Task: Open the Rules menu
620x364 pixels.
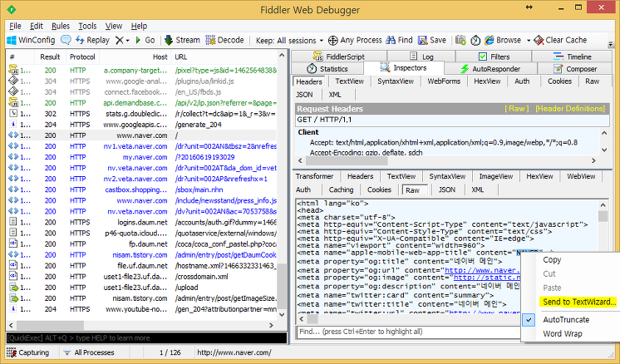Action: tap(61, 26)
